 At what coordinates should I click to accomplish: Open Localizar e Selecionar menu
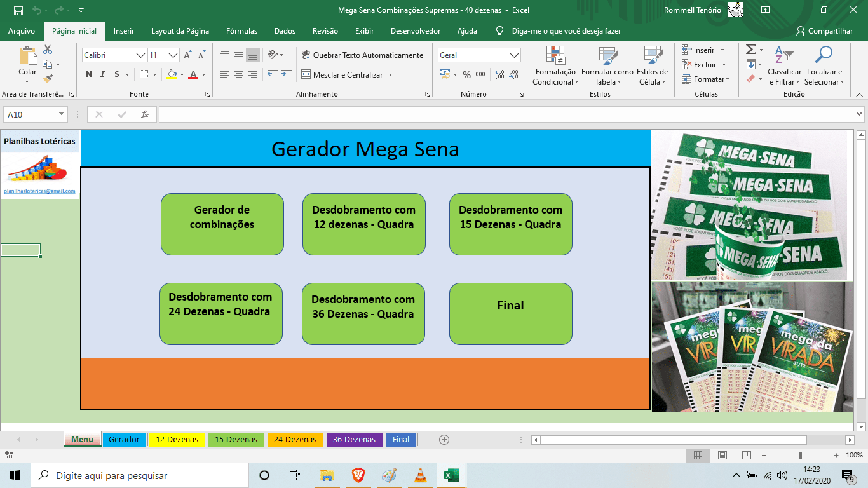click(x=824, y=65)
